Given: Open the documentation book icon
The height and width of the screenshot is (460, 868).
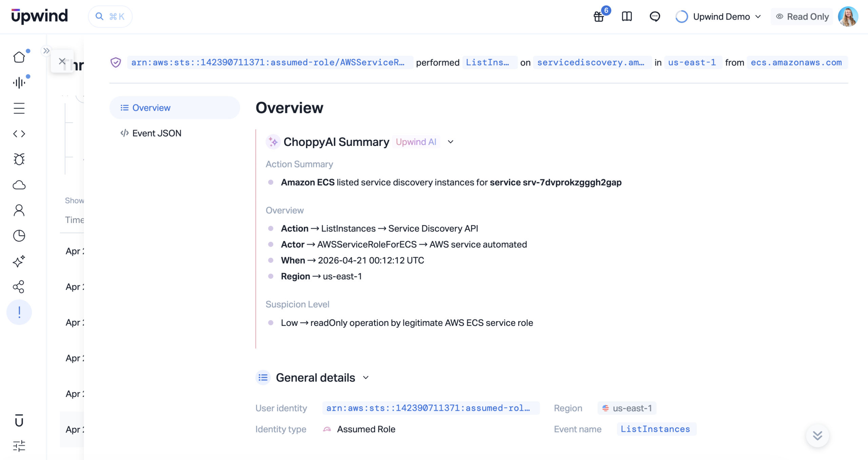Looking at the screenshot, I should (x=627, y=16).
